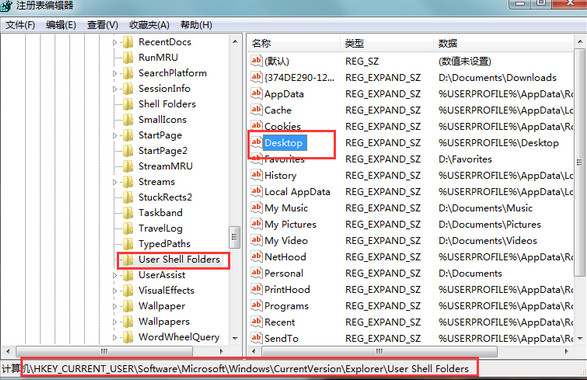Click the status bar registry path
587x380 pixels.
coord(236,368)
